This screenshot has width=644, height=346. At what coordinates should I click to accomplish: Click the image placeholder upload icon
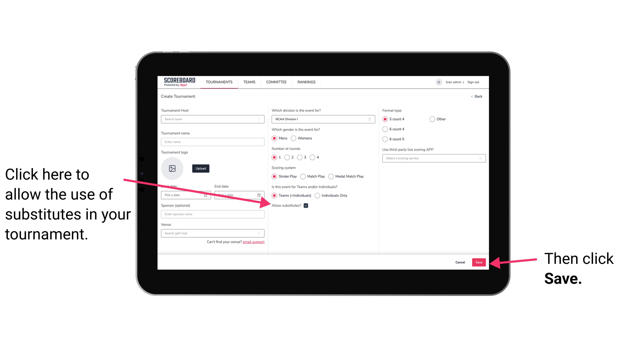[x=172, y=168]
